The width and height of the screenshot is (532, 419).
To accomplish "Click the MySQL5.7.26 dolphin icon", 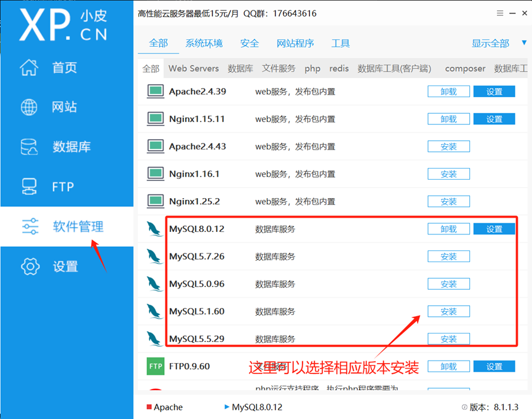I will [x=154, y=257].
